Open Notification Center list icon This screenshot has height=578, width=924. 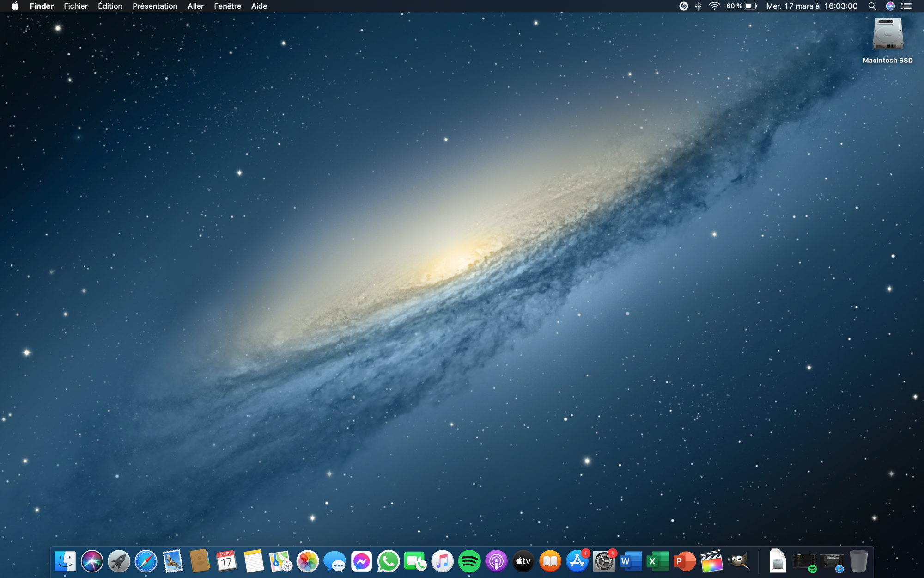click(x=906, y=6)
